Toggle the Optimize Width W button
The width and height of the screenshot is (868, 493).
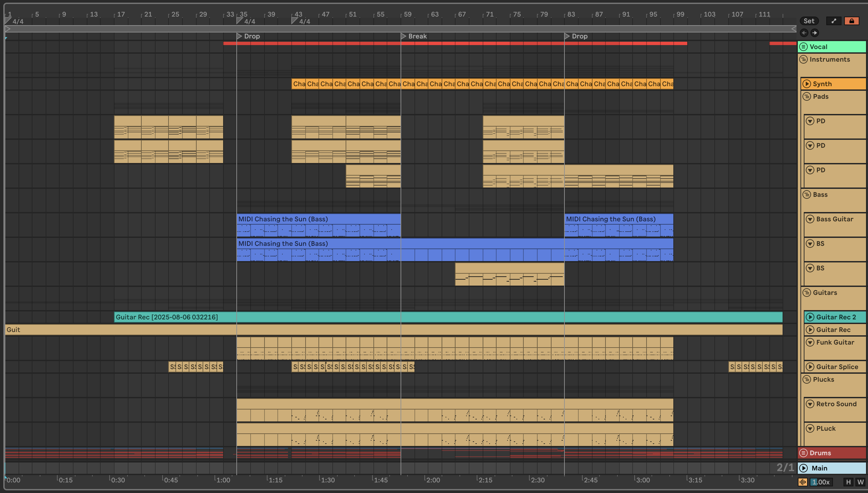tap(860, 482)
